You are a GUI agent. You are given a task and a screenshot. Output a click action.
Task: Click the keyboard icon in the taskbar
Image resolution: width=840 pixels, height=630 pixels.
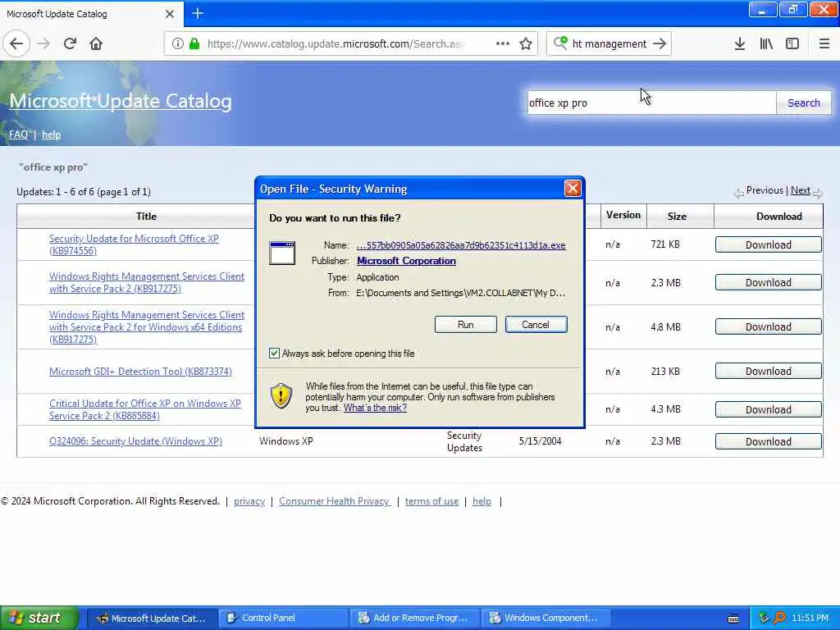point(733,619)
